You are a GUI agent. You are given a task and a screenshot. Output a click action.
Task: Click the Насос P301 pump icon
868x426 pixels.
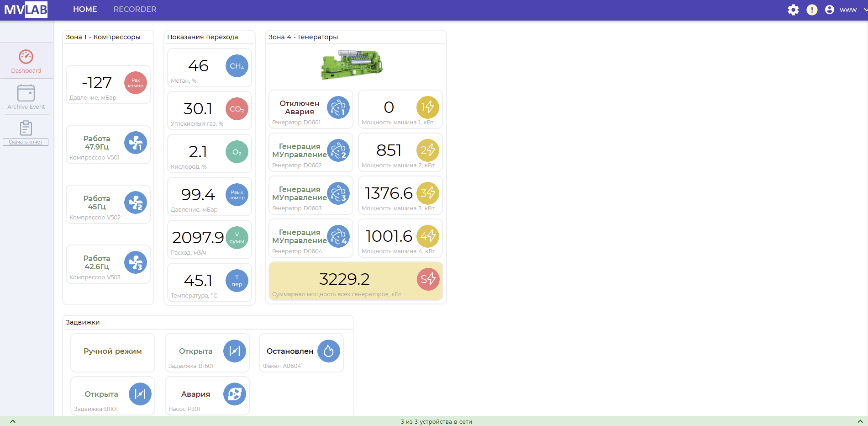click(x=234, y=394)
